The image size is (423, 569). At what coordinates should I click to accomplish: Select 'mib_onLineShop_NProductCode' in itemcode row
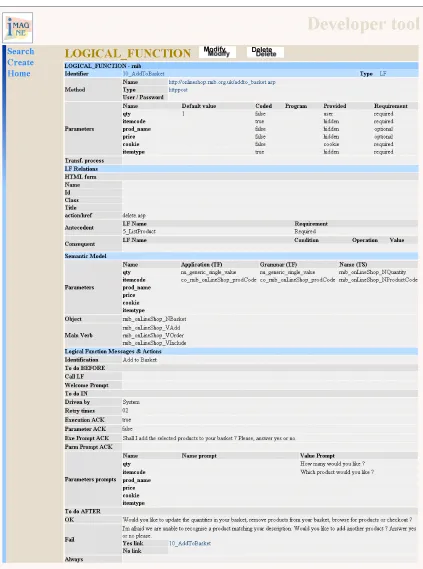[378, 280]
